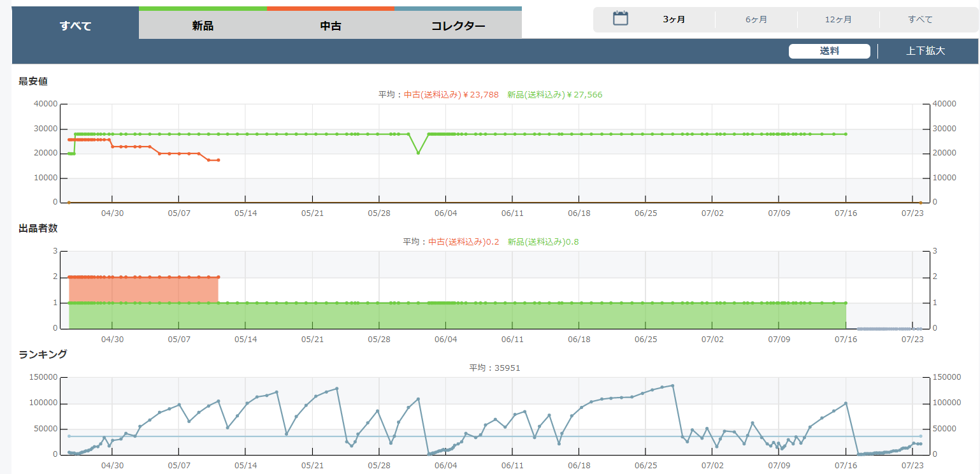The height and width of the screenshot is (474, 980).
Task: Toggle 新品(送料込み) ¥27,566 legend in 最安値 chart
Action: (554, 95)
